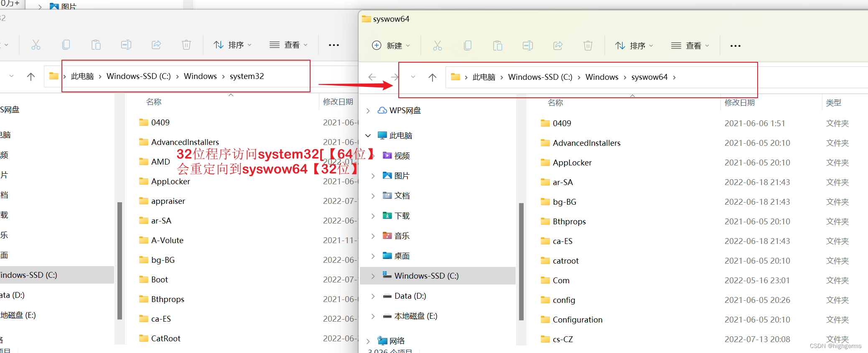Image resolution: width=868 pixels, height=353 pixels.
Task: Expand 图片 tree node
Action: (x=373, y=176)
